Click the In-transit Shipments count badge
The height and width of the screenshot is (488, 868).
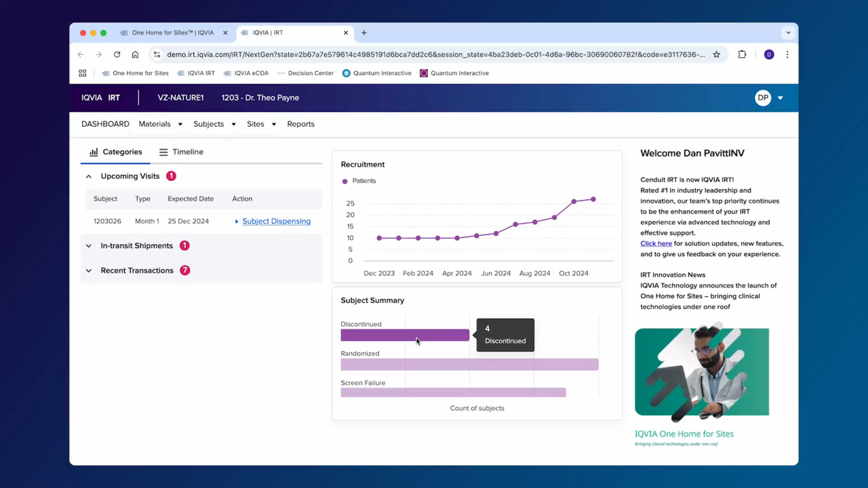[x=184, y=245]
